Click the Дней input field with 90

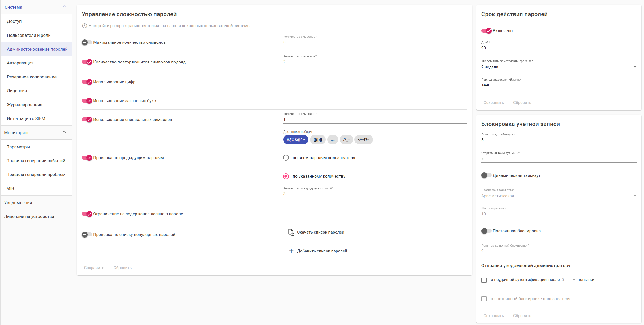tap(559, 48)
